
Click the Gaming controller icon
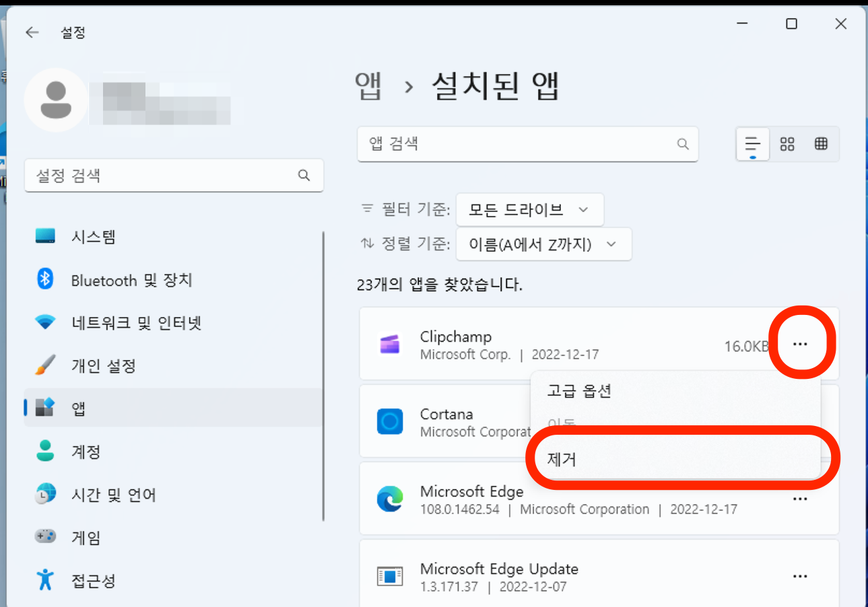point(45,537)
